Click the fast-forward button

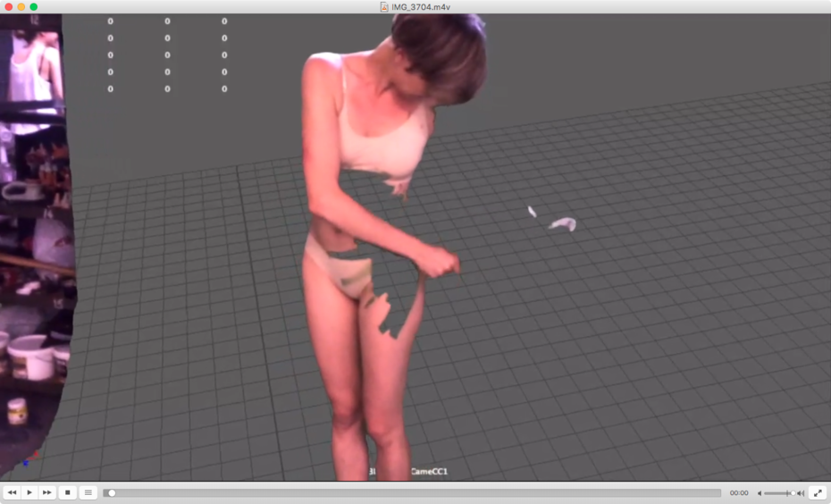click(x=46, y=492)
